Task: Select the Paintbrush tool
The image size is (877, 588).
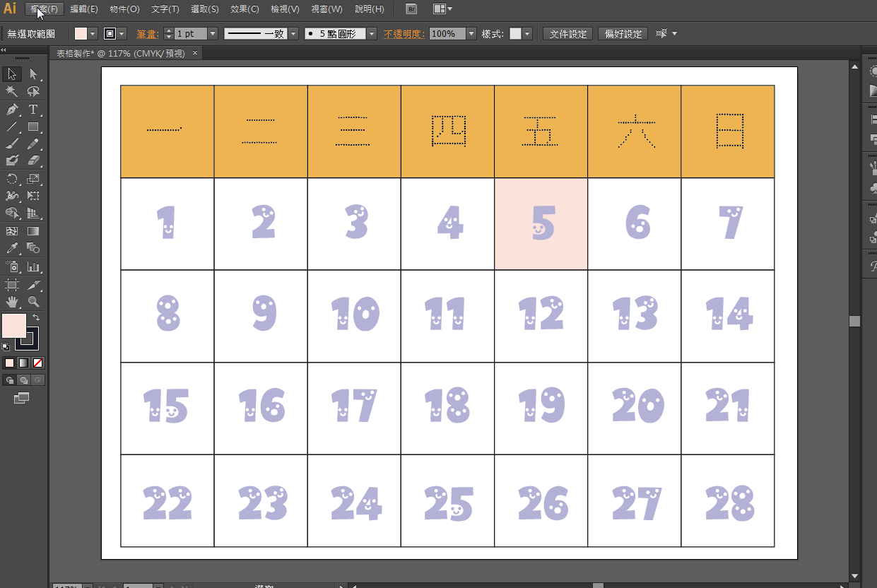Action: coord(11,143)
